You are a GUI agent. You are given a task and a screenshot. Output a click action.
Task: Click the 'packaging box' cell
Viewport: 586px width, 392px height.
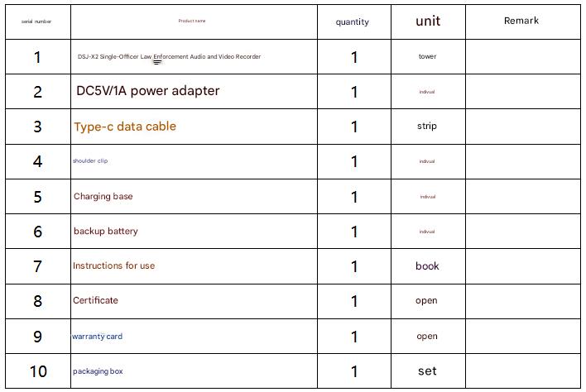[x=98, y=371]
